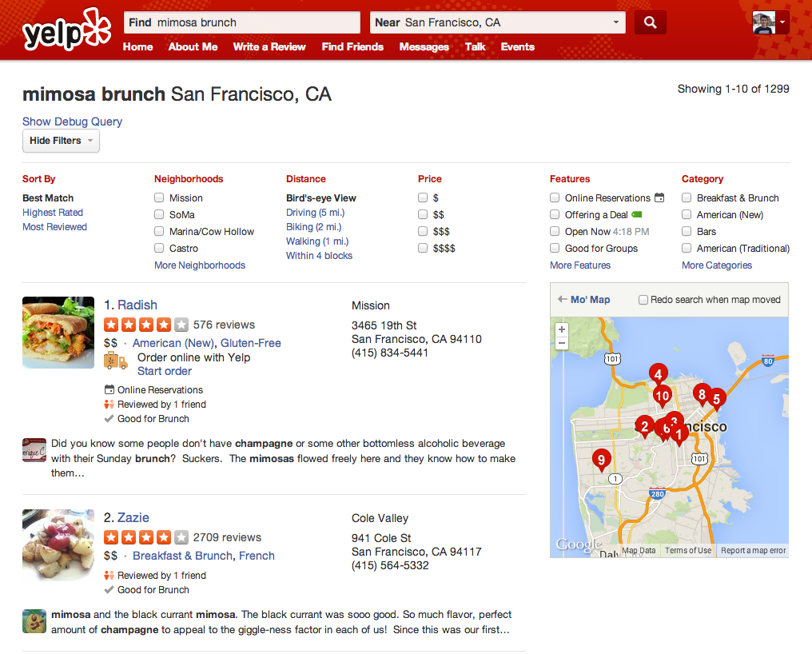Click Start order for Radish
The height and width of the screenshot is (654, 812).
(164, 371)
